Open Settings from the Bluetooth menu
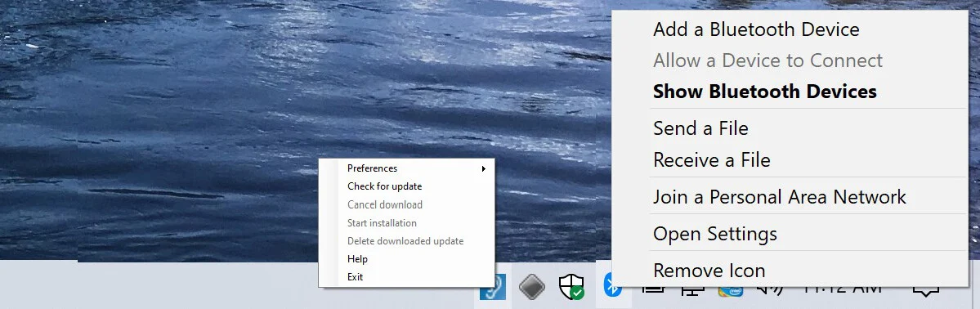 (715, 234)
